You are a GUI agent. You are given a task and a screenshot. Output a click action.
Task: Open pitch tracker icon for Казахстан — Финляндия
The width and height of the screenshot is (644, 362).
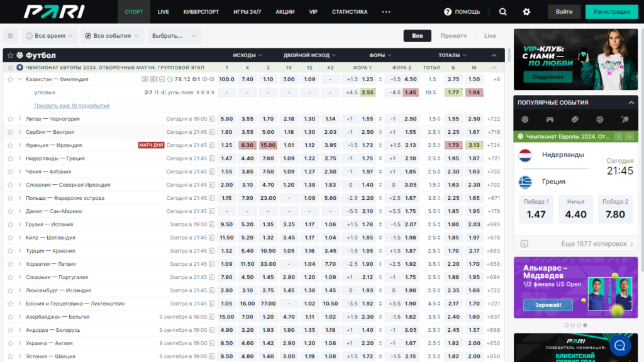click(153, 79)
